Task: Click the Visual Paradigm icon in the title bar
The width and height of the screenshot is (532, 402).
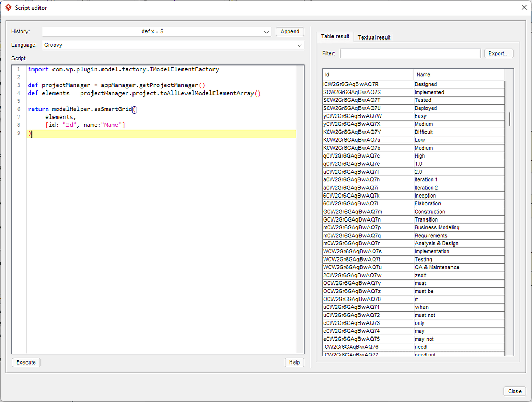Action: (x=7, y=8)
